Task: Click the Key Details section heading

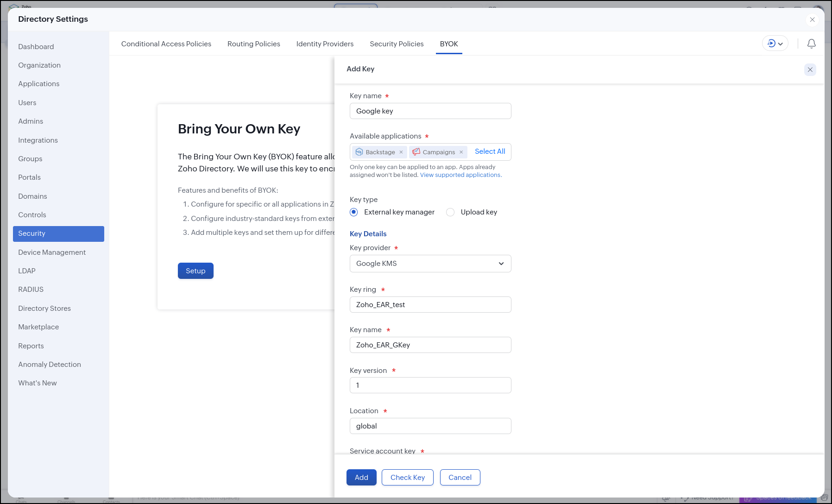Action: coord(368,234)
